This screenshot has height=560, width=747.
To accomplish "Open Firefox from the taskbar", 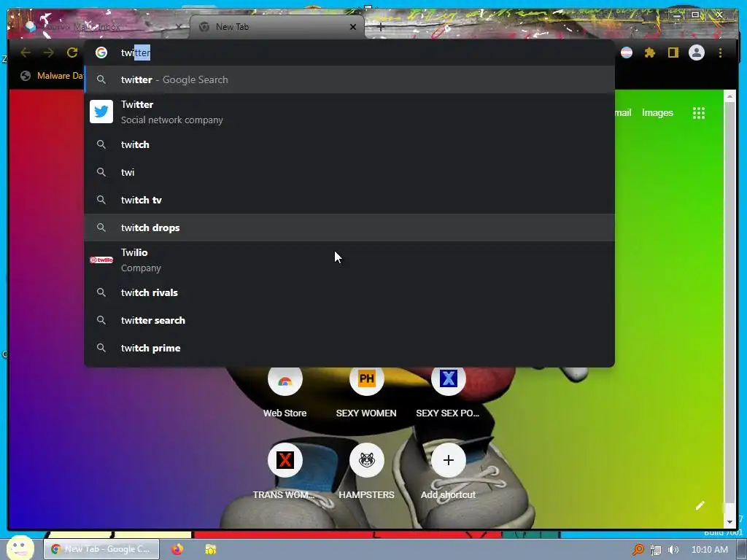I will pos(177,549).
